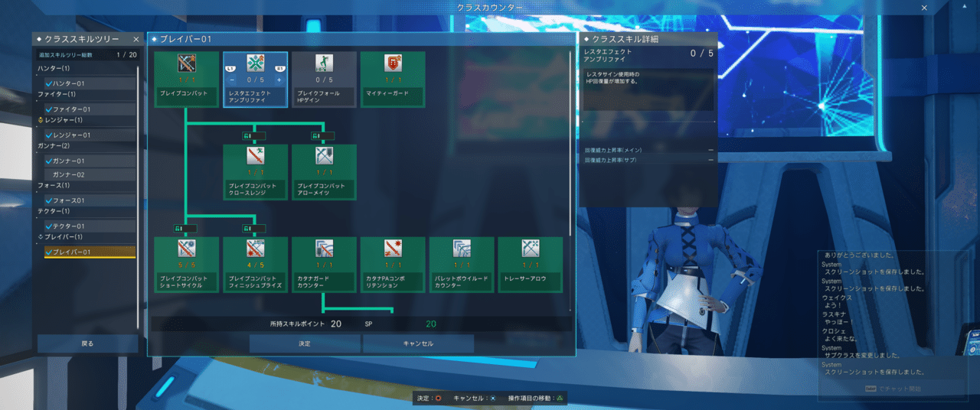980x410 pixels.
Task: Select the トレーサーアロウ skill icon
Action: [x=531, y=249]
